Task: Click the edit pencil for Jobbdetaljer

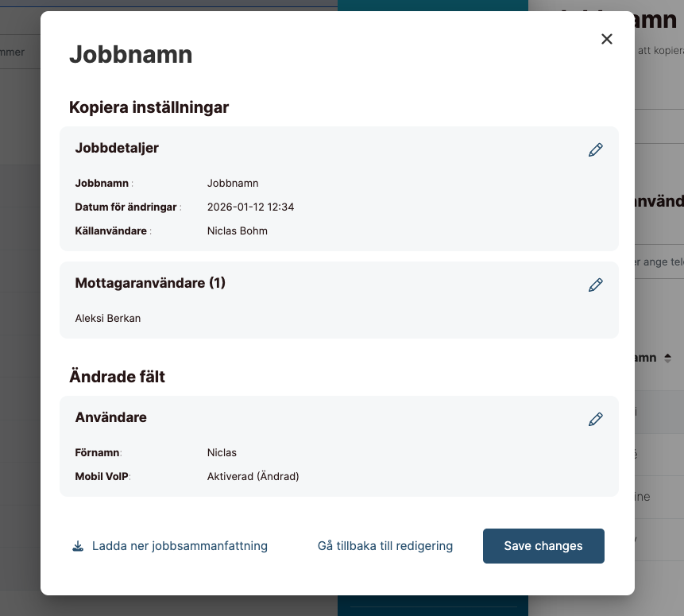Action: 595,150
